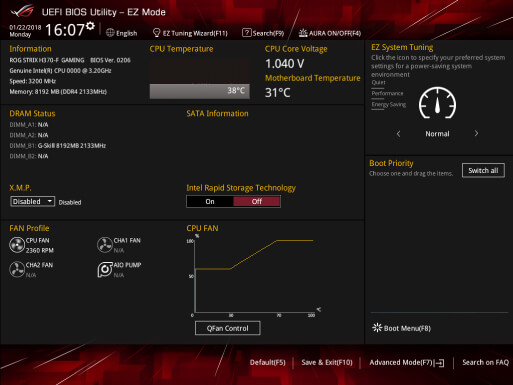The image size is (513, 385).
Task: Click the Search(F9) question mark icon
Action: (247, 33)
